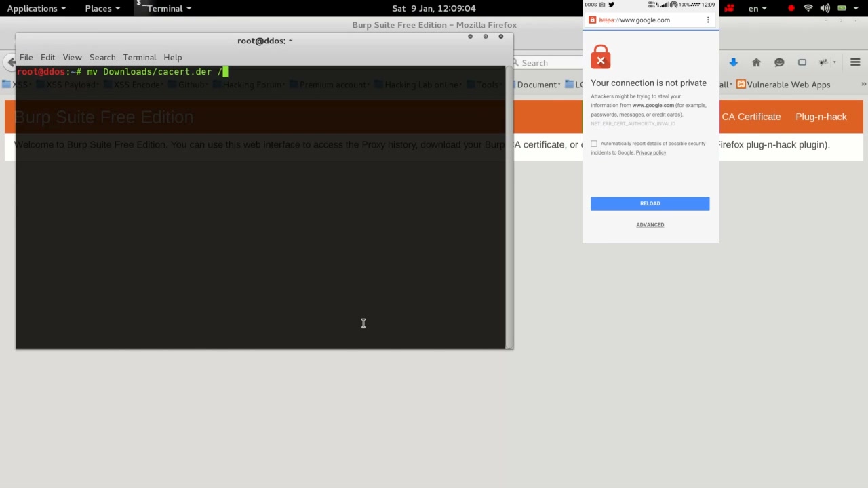The image size is (868, 488).
Task: Click CA Certificate link in Burp page
Action: [751, 117]
